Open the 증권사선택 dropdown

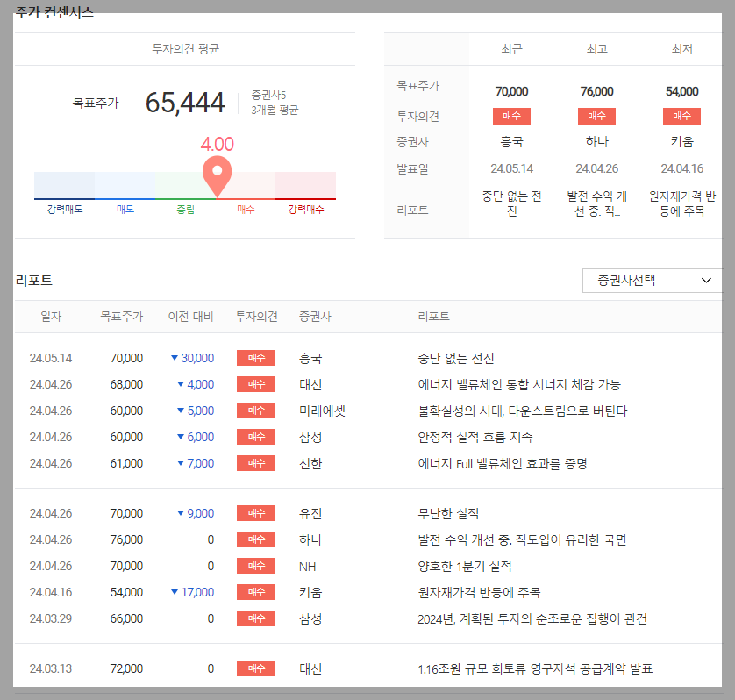click(652, 281)
